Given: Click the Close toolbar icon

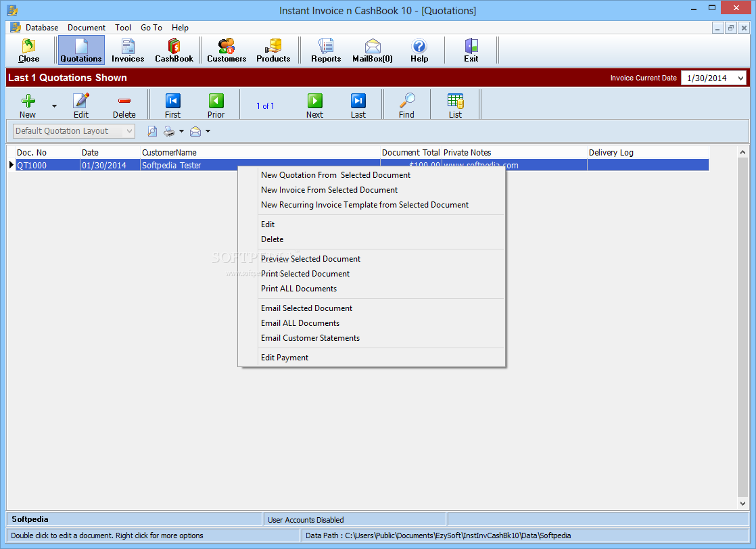Looking at the screenshot, I should 28,50.
